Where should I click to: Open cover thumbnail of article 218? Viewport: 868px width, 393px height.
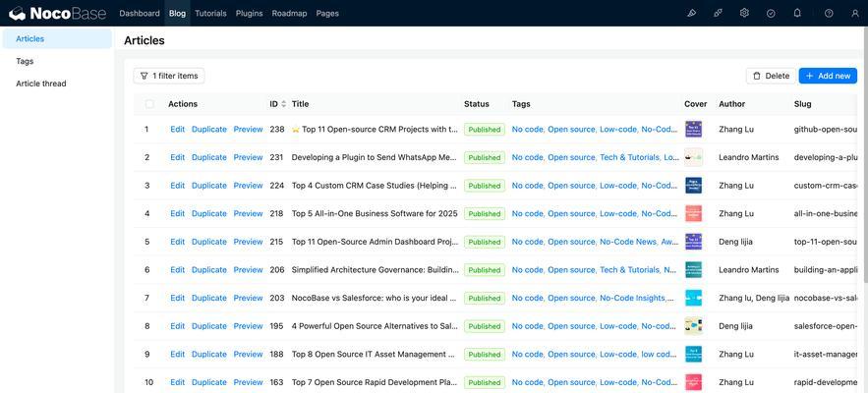pos(694,213)
